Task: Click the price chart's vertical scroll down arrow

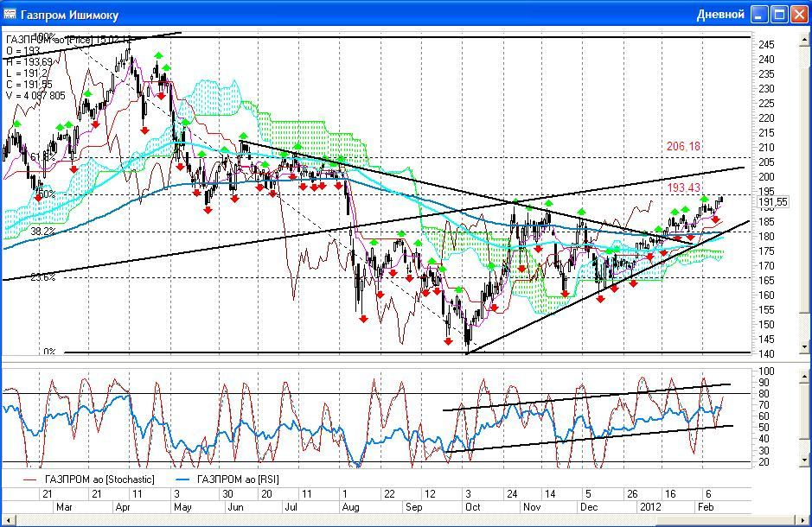Action: [804, 346]
